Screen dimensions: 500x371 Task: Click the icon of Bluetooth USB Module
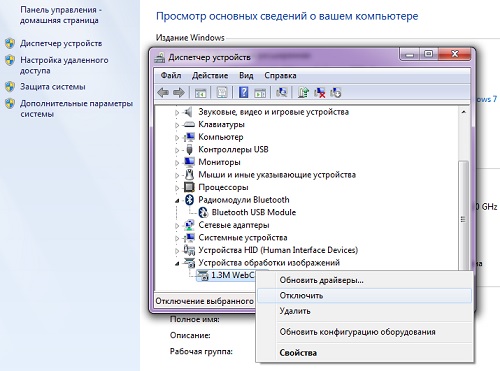point(203,212)
